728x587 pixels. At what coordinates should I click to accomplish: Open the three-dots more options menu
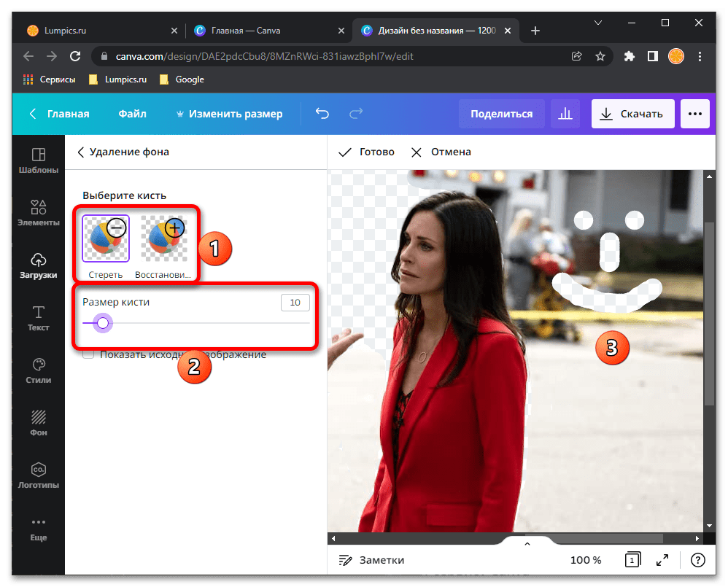[x=695, y=114]
